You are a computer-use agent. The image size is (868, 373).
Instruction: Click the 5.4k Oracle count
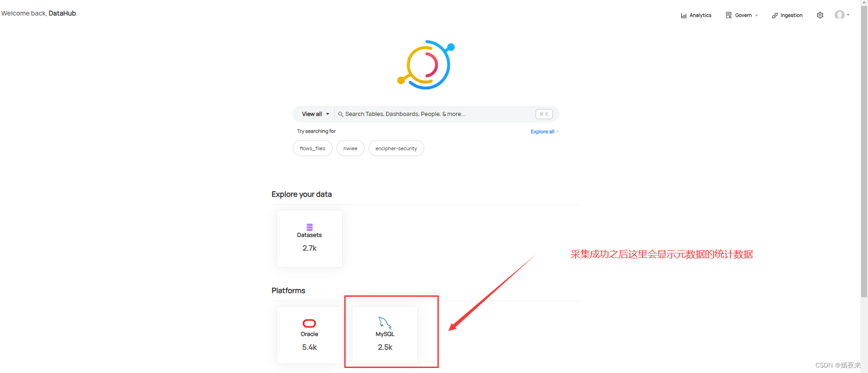point(310,347)
